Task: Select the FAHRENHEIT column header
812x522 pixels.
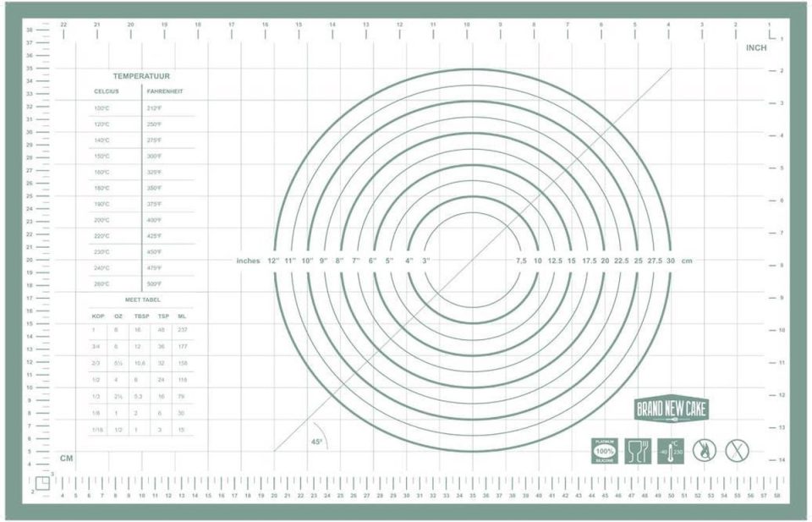Action: (x=165, y=91)
